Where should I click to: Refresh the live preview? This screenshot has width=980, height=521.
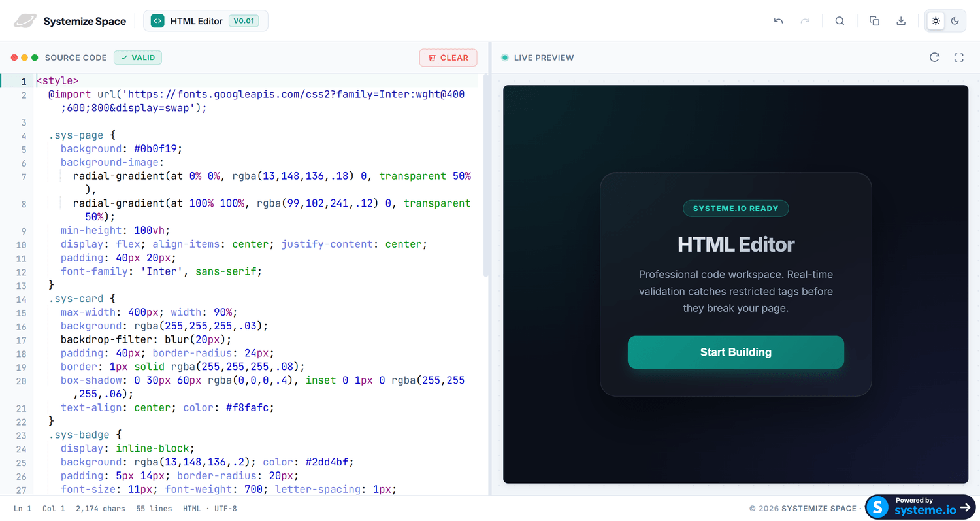tap(934, 58)
